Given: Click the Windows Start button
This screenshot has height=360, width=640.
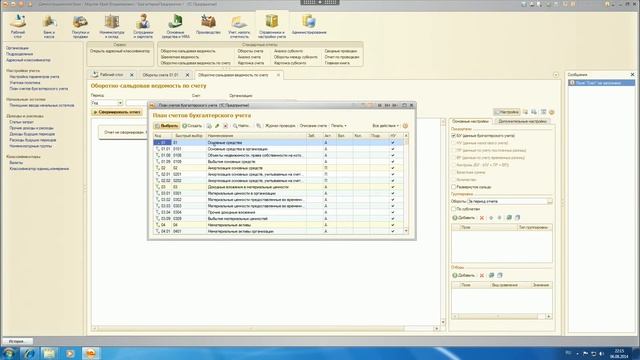Looking at the screenshot, I should pyautogui.click(x=9, y=353).
